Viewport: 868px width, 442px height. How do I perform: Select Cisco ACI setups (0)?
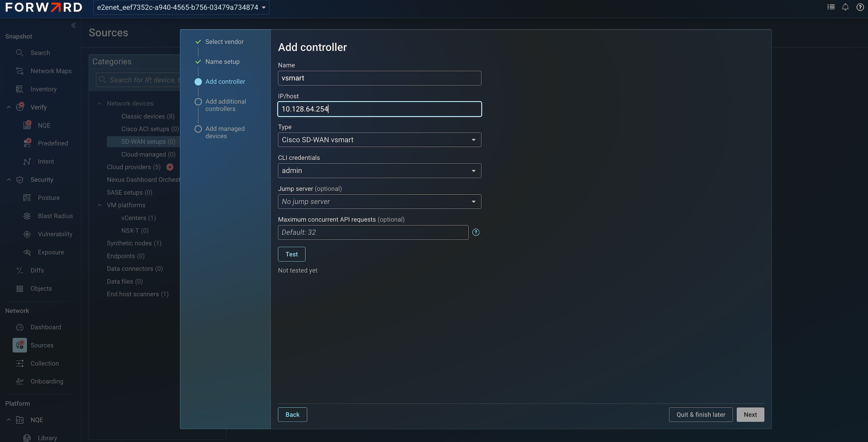(150, 129)
